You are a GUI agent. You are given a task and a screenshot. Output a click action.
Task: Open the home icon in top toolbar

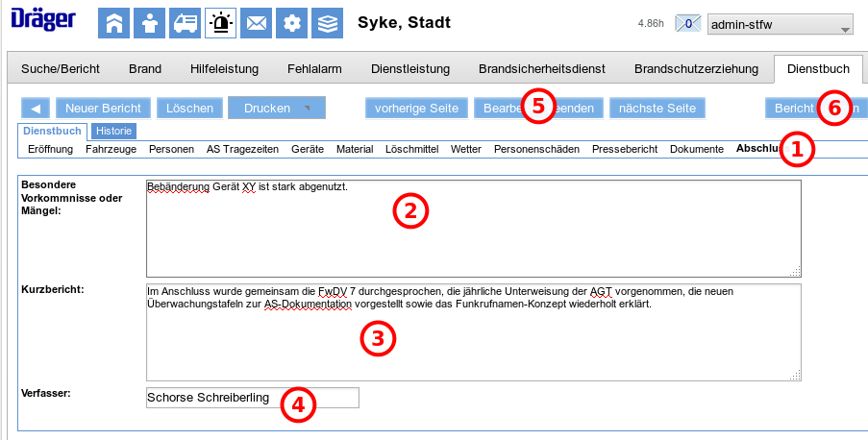click(114, 22)
